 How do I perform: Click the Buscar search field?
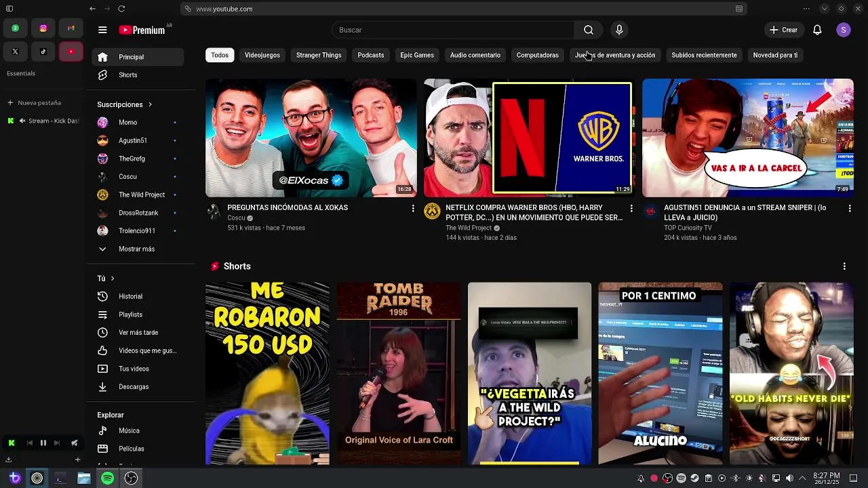(x=453, y=30)
